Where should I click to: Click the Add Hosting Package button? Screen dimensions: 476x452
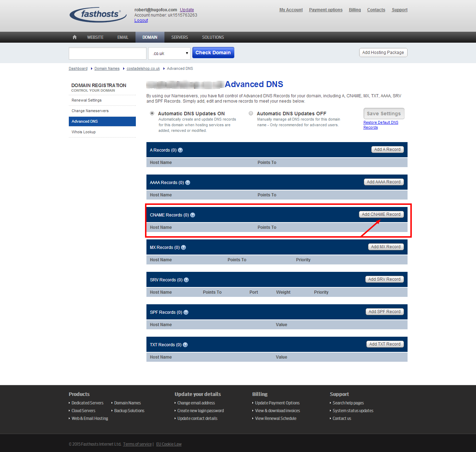click(x=383, y=53)
